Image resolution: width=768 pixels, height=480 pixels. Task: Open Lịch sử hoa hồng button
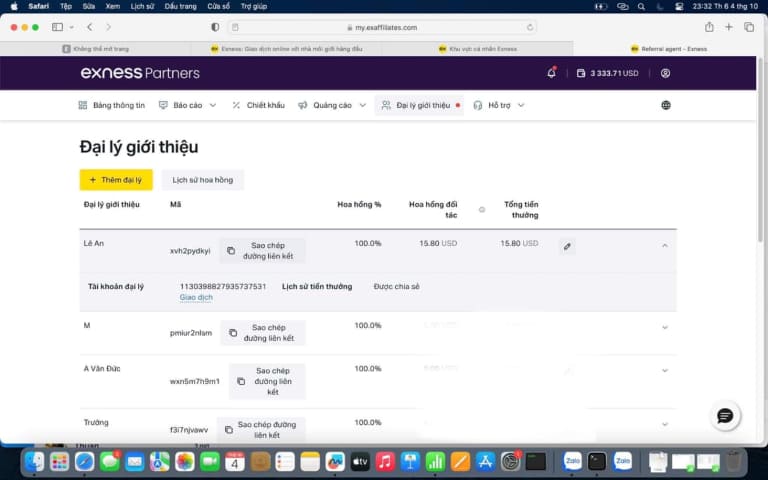tap(202, 180)
